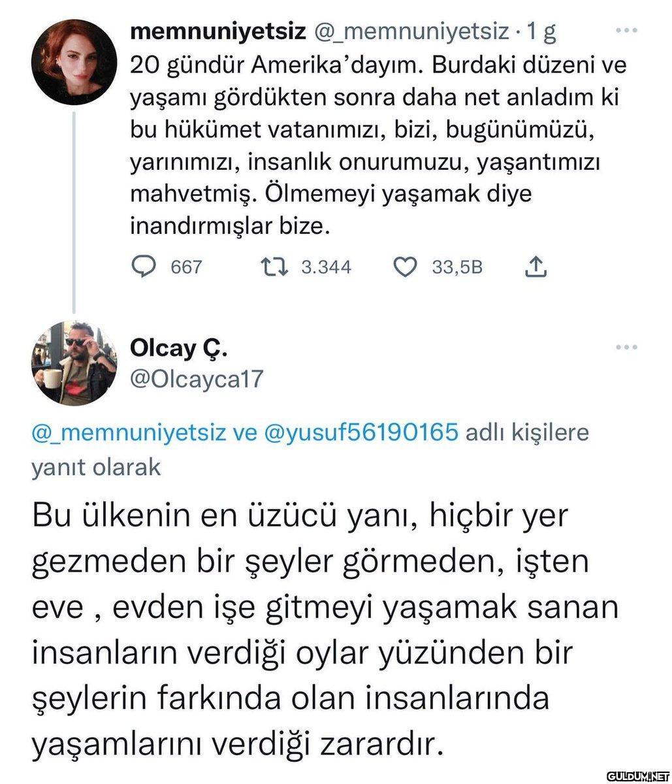Like the tweet with the heart icon
The width and height of the screenshot is (672, 784).
click(406, 266)
